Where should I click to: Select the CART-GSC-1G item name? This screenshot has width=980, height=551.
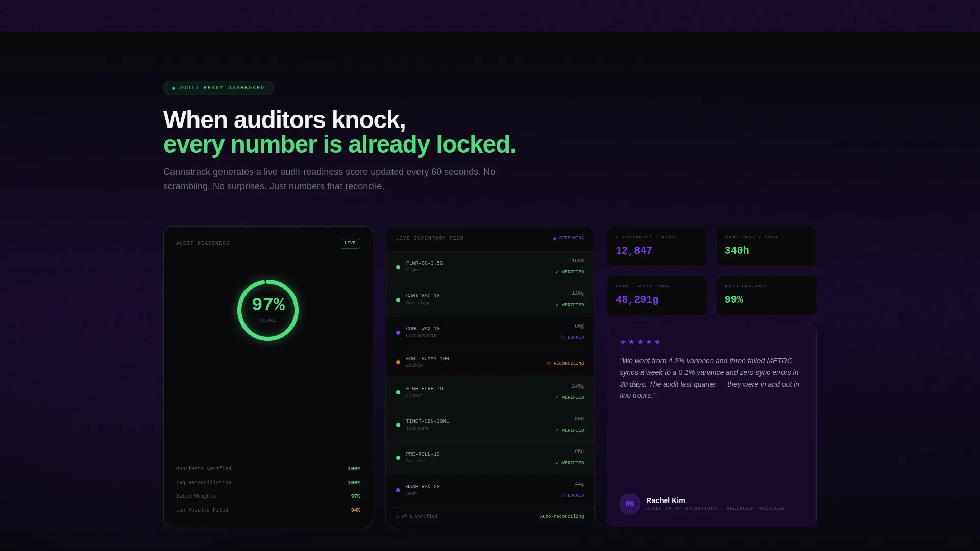[423, 296]
